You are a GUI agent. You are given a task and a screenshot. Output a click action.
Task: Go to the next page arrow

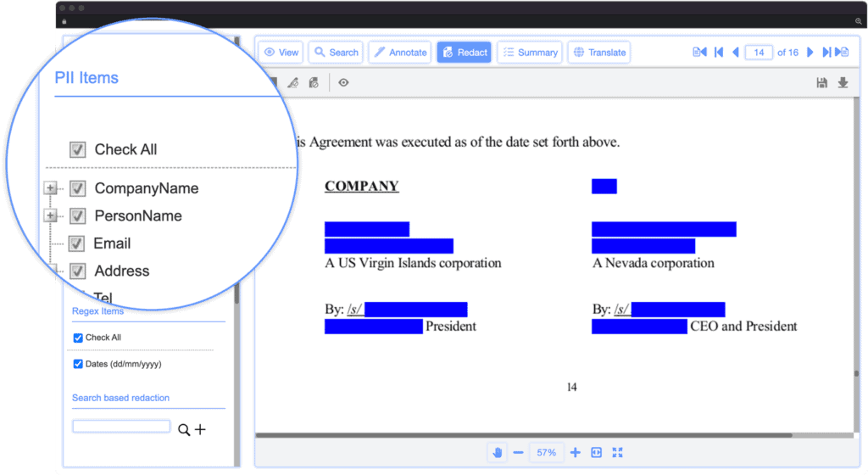click(x=810, y=53)
